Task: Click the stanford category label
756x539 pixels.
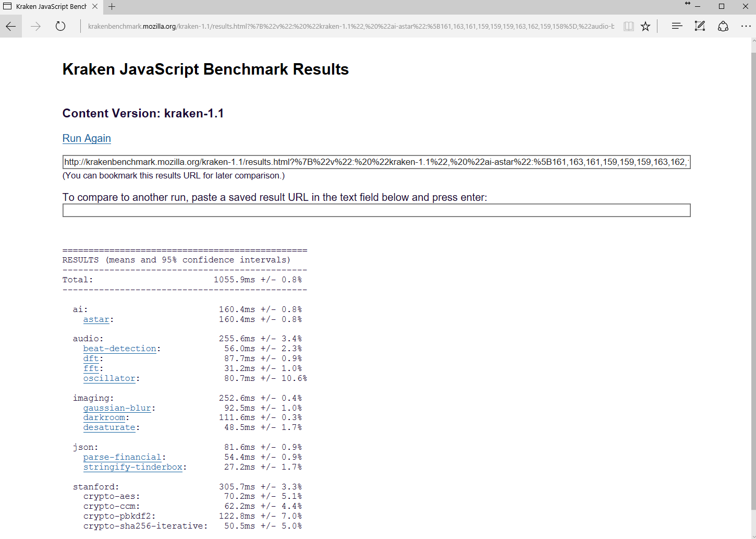Action: [96, 487]
